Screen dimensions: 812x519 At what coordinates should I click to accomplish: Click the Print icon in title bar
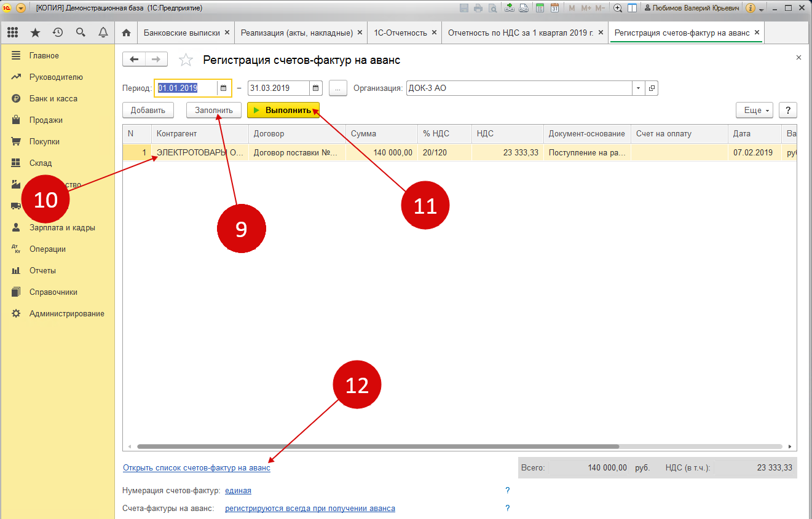pos(478,8)
